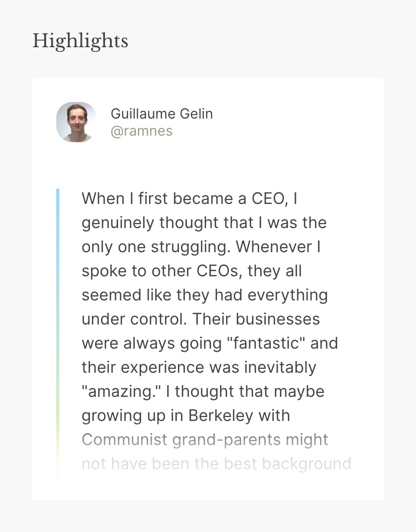The image size is (416, 532).
Task: Click the Highlights section heading
Action: [x=80, y=41]
